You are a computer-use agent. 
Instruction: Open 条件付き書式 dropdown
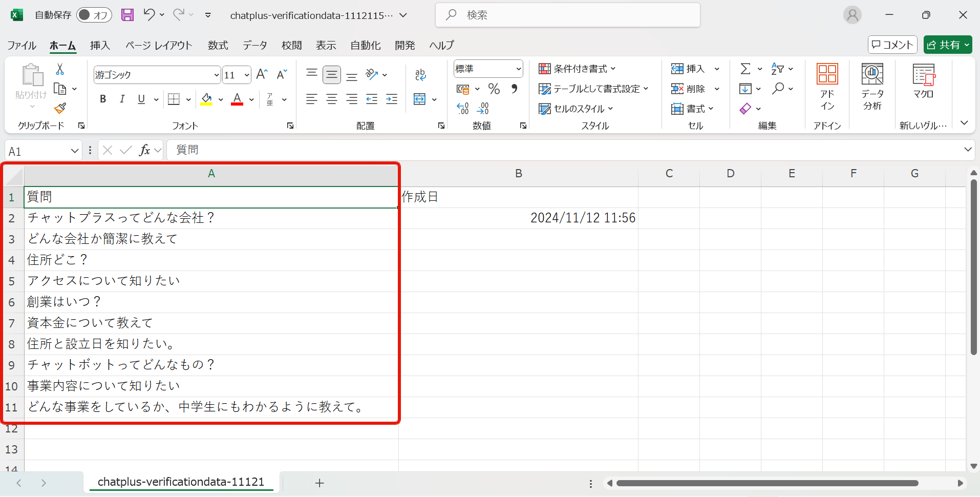(x=577, y=69)
